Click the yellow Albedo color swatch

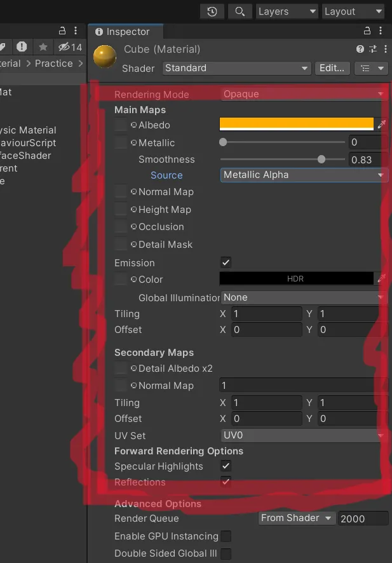pyautogui.click(x=297, y=125)
